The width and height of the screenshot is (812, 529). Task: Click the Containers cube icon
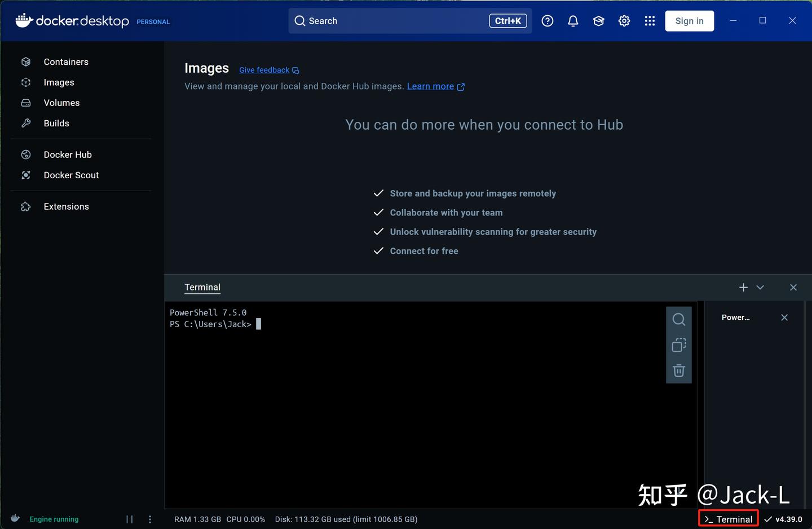pos(26,62)
